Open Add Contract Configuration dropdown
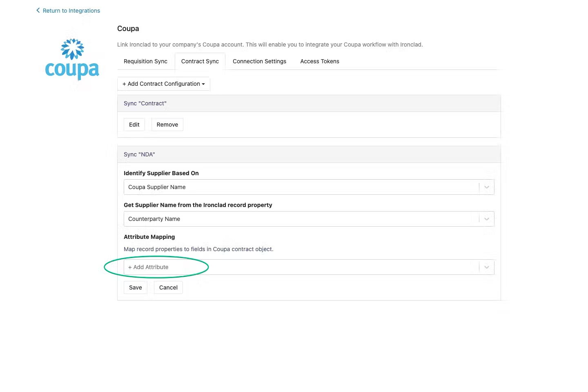 tap(164, 84)
